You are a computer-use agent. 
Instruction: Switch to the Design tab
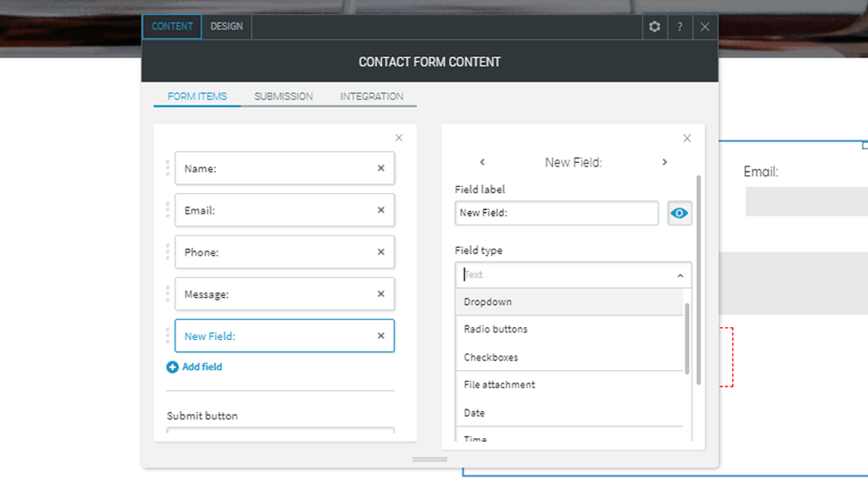click(226, 27)
